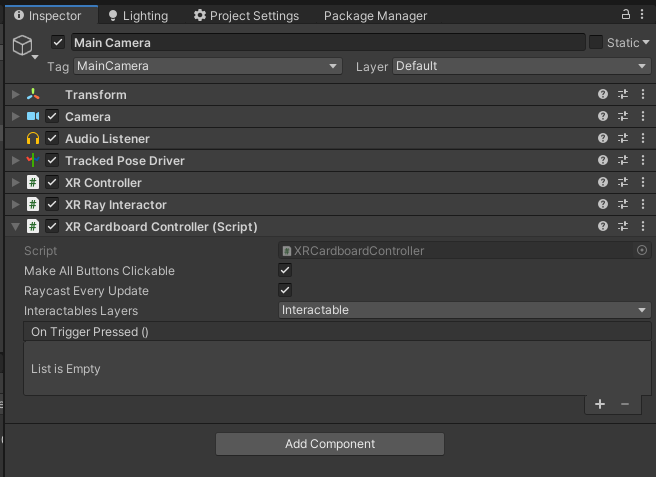Screen dimensions: 656x477
Task: Collapse the XR Cardboard Controller script
Action: (x=15, y=226)
